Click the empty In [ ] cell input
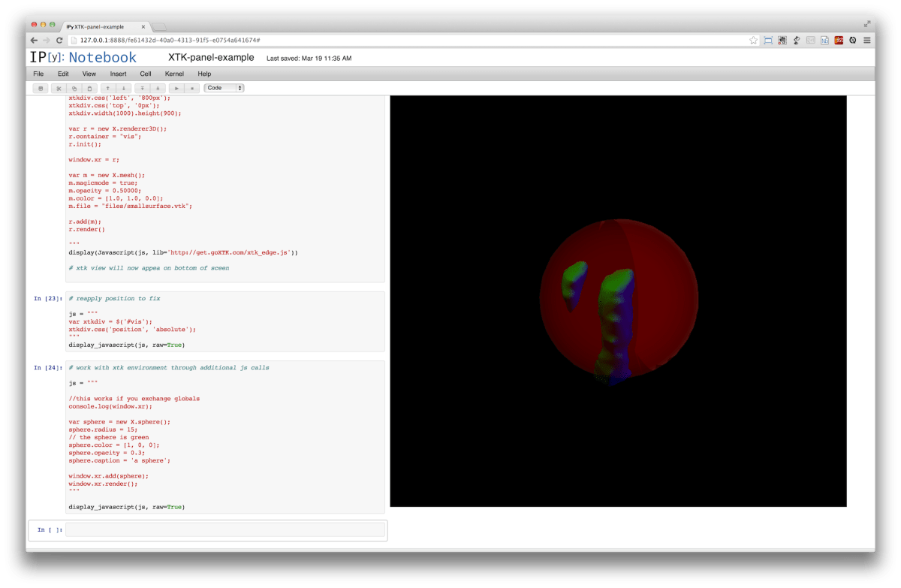 tap(225, 530)
